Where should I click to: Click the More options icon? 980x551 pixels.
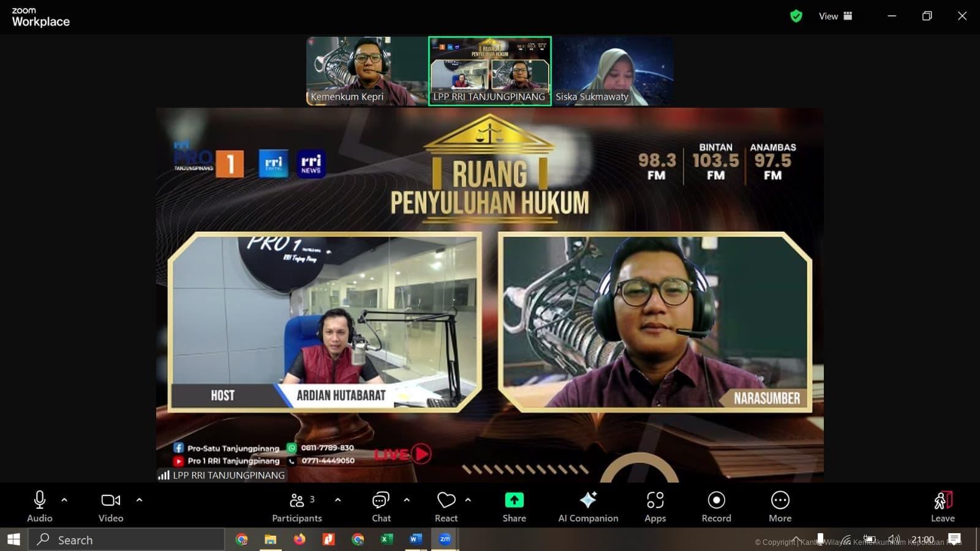[x=780, y=507]
